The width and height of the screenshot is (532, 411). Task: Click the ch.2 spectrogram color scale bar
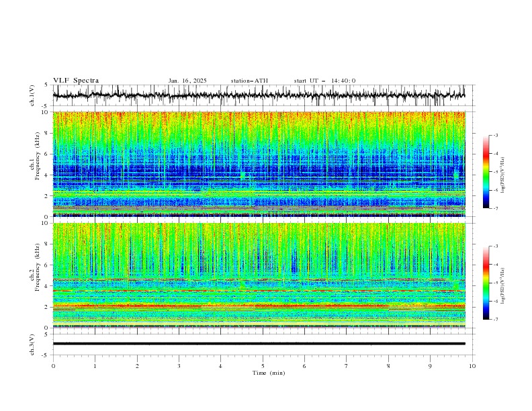click(486, 283)
